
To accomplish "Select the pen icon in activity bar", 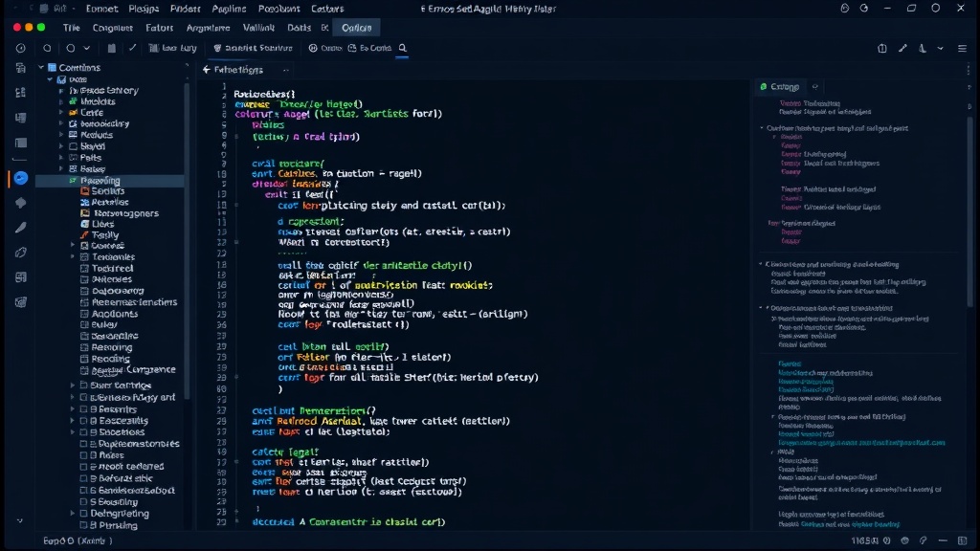I will pos(21,228).
